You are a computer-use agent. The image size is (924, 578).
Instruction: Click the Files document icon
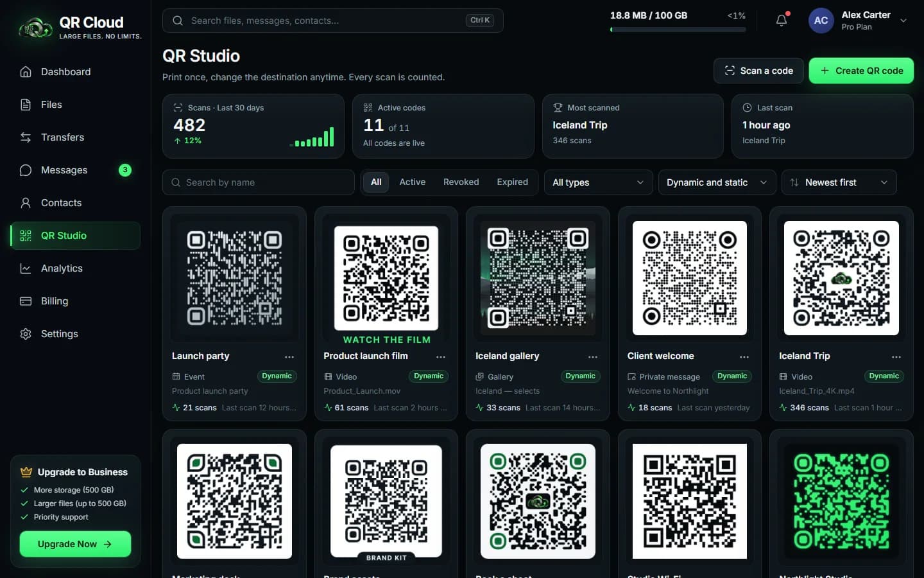(26, 105)
